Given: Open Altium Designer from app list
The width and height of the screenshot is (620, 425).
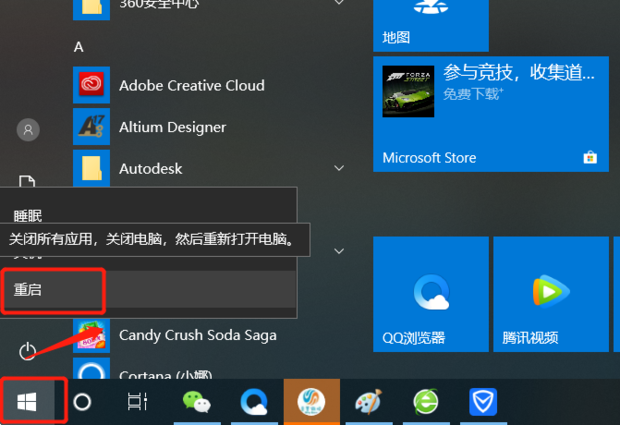Looking at the screenshot, I should click(172, 128).
